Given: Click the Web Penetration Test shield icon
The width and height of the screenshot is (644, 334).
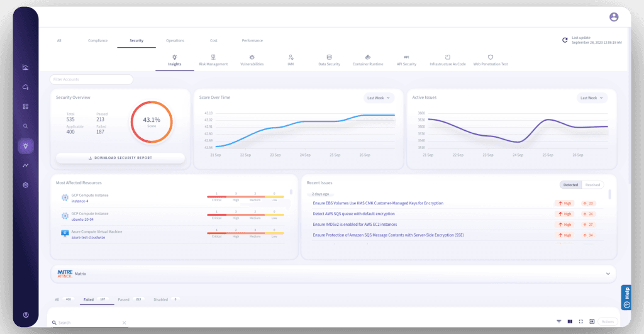Looking at the screenshot, I should pyautogui.click(x=491, y=57).
